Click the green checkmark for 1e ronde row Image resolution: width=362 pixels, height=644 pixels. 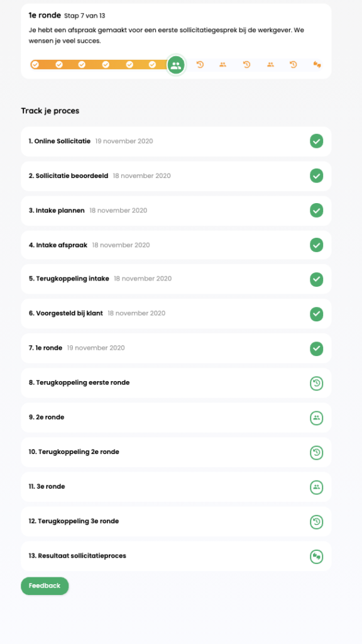pos(317,348)
